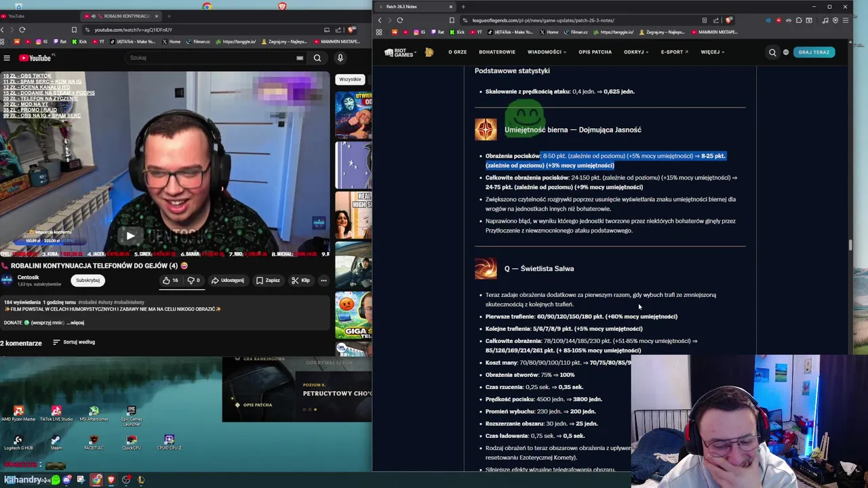This screenshot has width=868, height=488.
Task: Open Filman.cc bookmark in left browser
Action: [198, 41]
